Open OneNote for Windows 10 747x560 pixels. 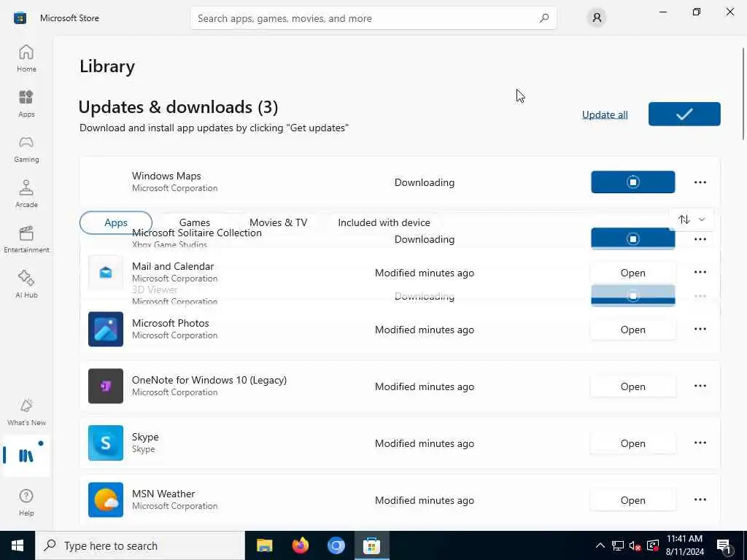coord(632,386)
